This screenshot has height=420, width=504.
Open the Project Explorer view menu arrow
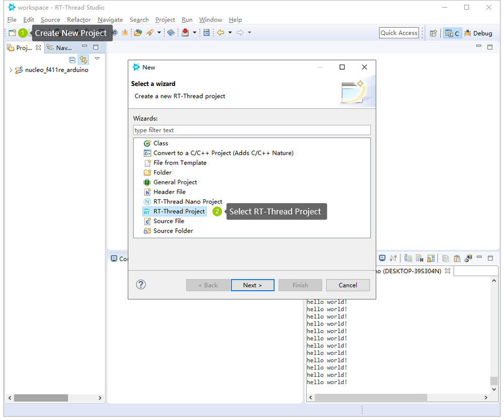coord(97,59)
